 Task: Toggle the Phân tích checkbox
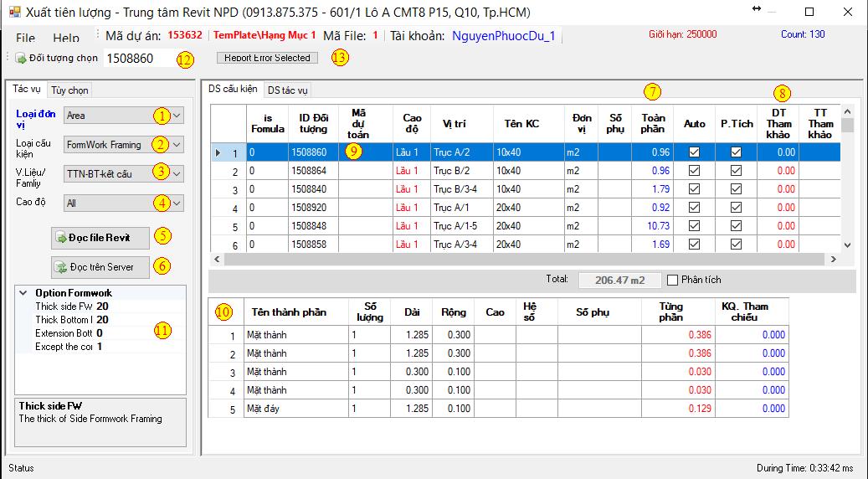pyautogui.click(x=673, y=281)
